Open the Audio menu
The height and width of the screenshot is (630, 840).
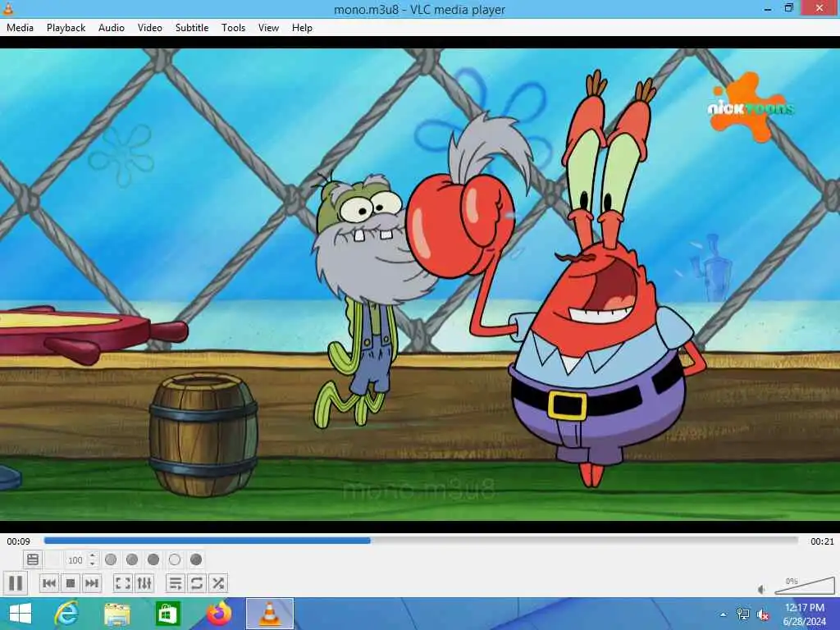(112, 28)
